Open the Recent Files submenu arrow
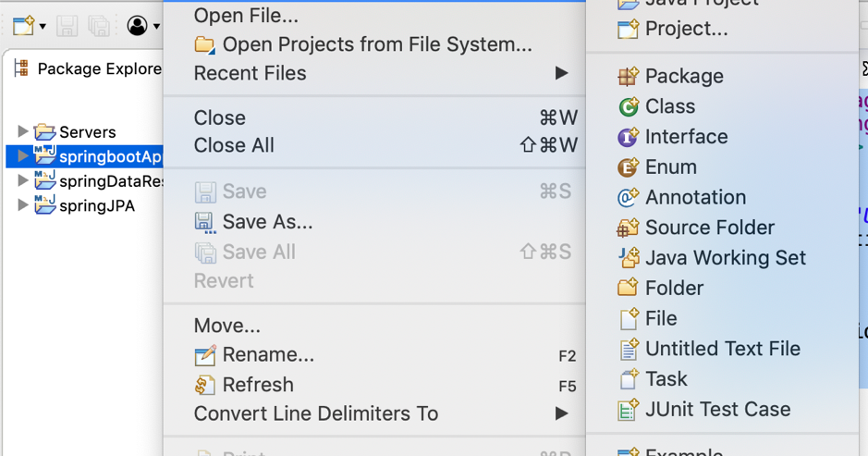The height and width of the screenshot is (456, 868). (561, 73)
